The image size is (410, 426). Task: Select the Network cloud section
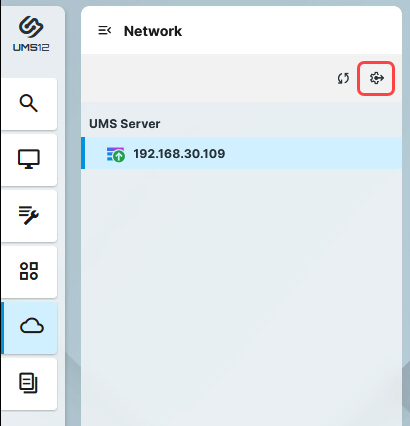[x=30, y=328]
